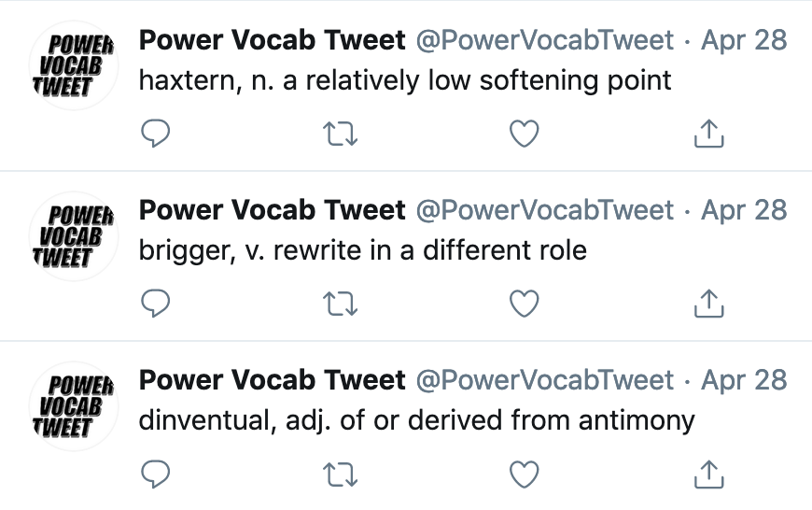Image resolution: width=812 pixels, height=510 pixels.
Task: Share the haxtern tweet
Action: (x=708, y=134)
